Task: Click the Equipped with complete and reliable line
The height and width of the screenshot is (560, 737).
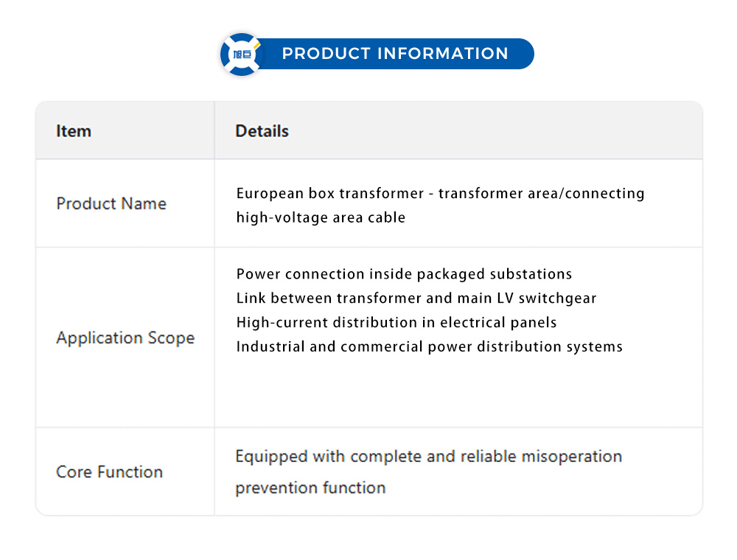Action: [428, 456]
